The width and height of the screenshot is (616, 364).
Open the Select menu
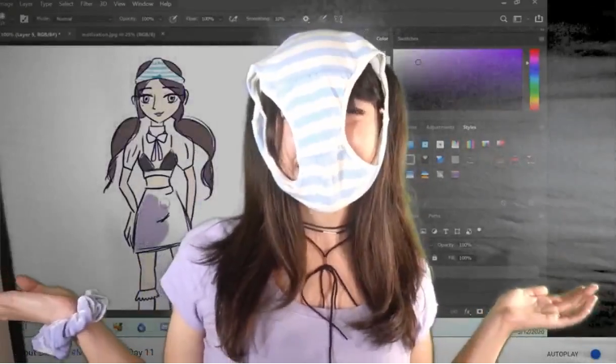point(66,4)
